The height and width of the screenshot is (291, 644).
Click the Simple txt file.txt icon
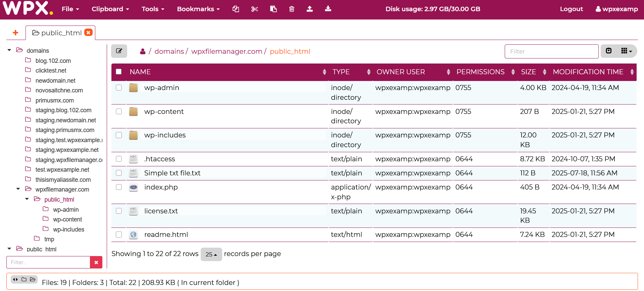point(134,173)
